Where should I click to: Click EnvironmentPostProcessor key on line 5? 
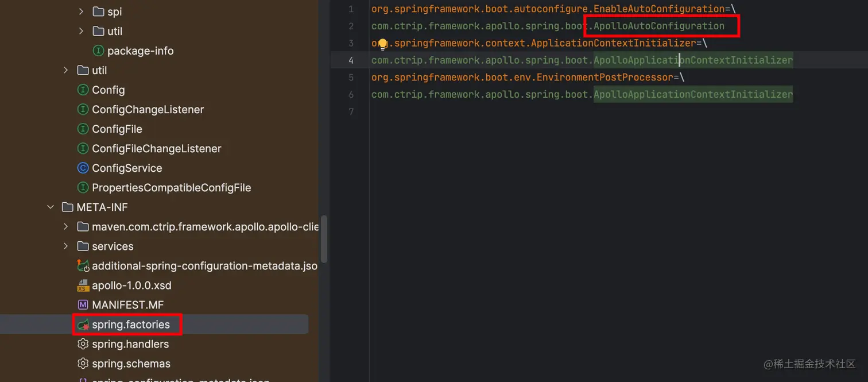605,77
